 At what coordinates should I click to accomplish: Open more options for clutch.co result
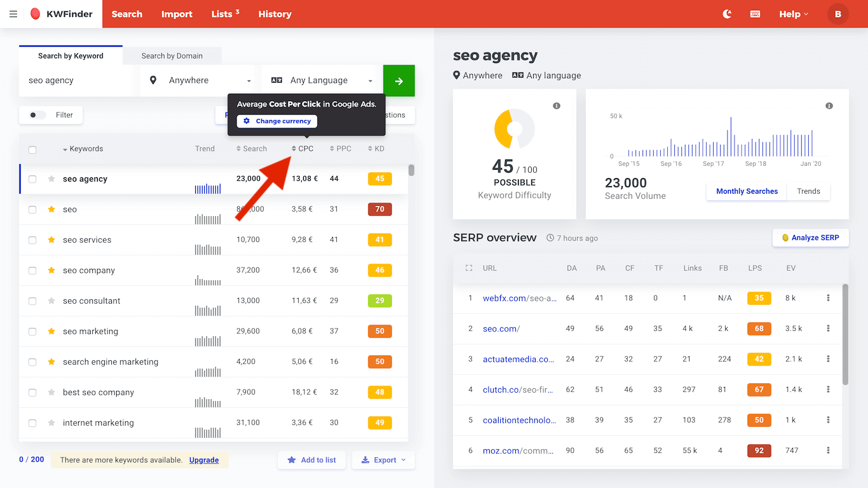coord(828,390)
